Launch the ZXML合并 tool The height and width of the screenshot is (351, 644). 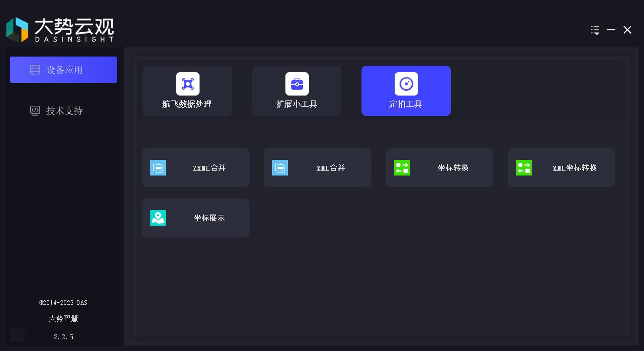click(196, 168)
